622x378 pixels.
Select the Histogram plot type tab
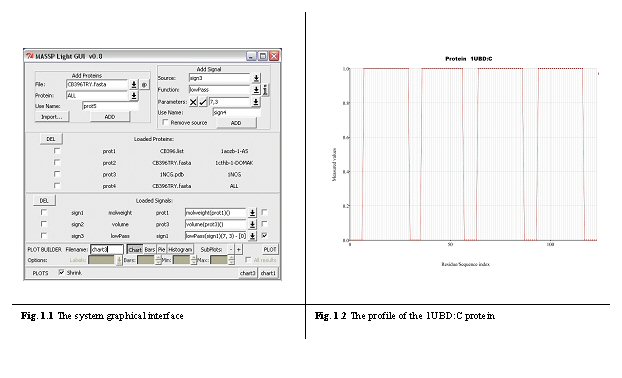pos(180,249)
